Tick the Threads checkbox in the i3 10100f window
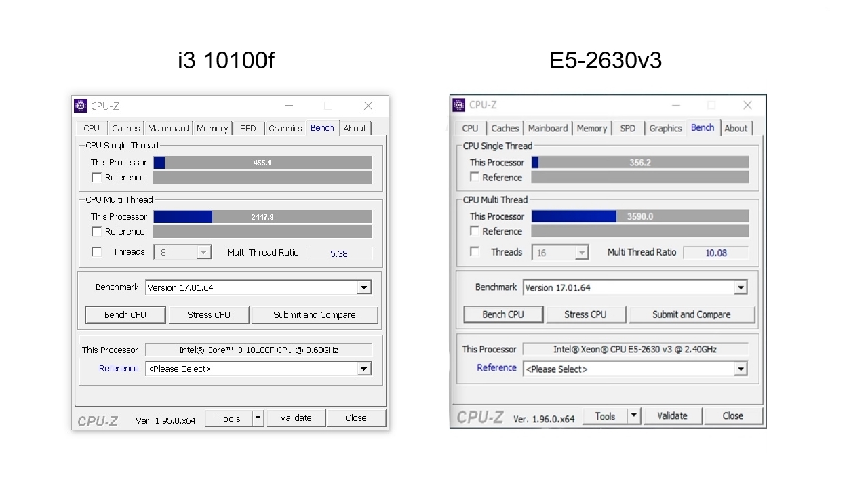This screenshot has width=868, height=488. click(97, 252)
